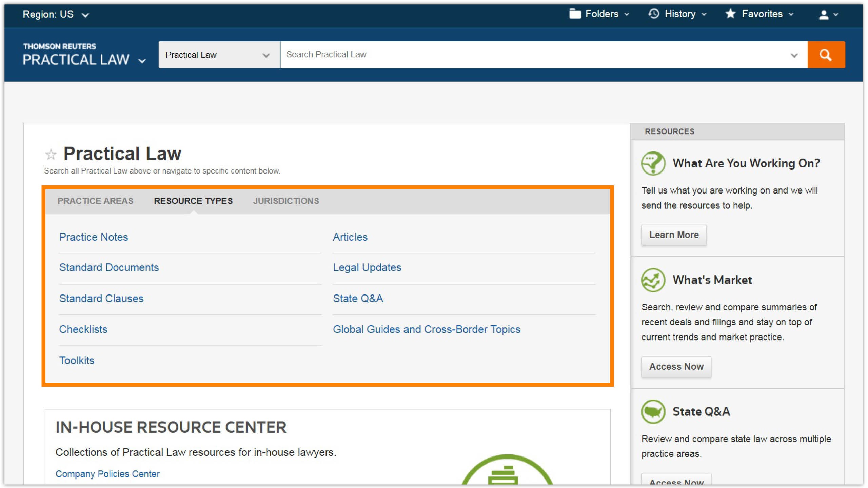
Task: Click the What Are You Working On icon
Action: pyautogui.click(x=653, y=163)
